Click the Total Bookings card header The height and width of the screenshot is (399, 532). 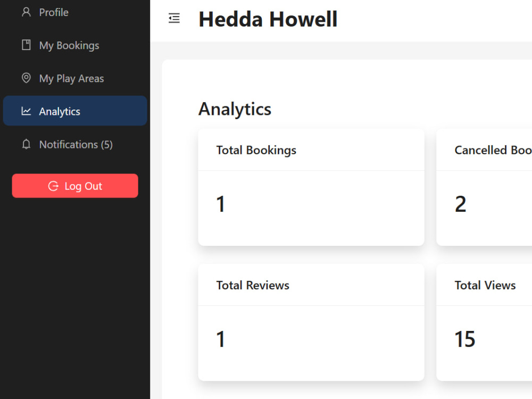311,150
